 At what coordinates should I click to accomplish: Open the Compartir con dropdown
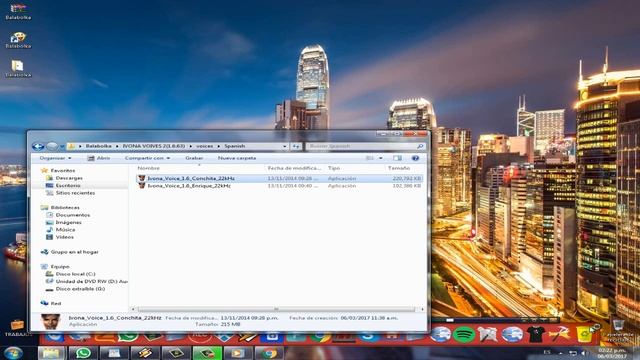(x=147, y=158)
